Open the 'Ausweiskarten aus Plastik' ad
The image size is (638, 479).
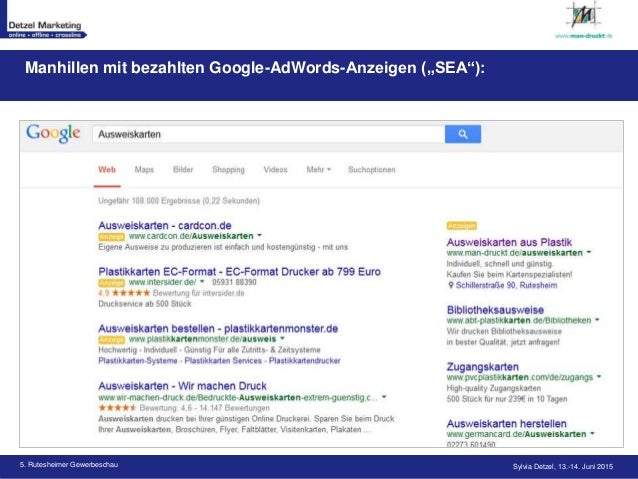pyautogui.click(x=509, y=243)
